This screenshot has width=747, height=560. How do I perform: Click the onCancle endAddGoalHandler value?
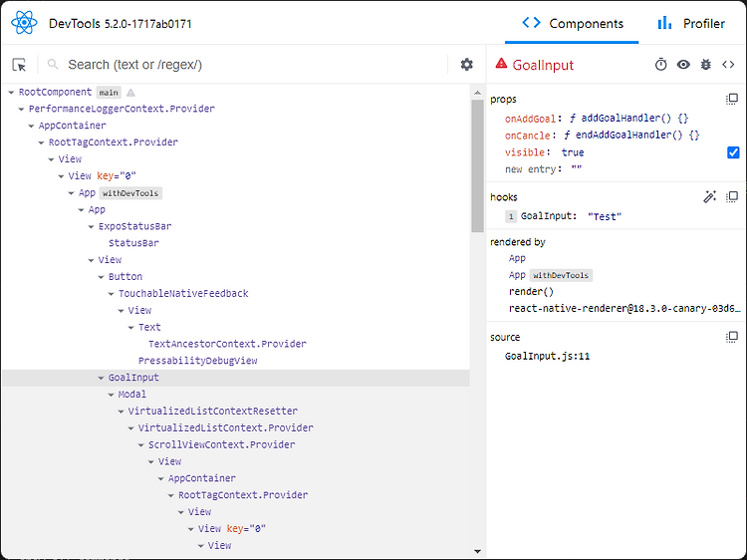(631, 136)
